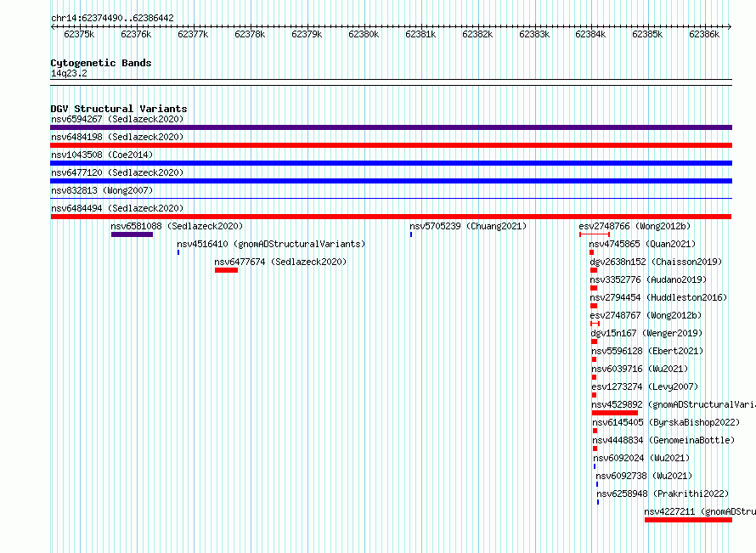756x553 pixels.
Task: Click the blue nsv5705239 marker
Action: pyautogui.click(x=411, y=234)
